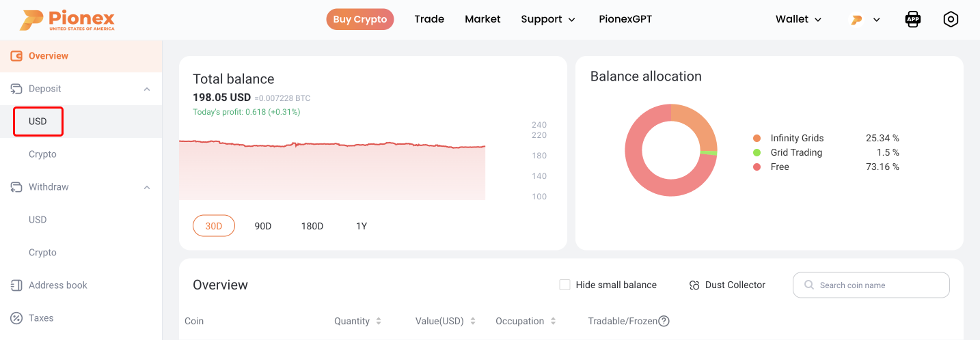Screen dimensions: 980x340
Task: Open the Wallet dropdown
Action: coord(798,19)
